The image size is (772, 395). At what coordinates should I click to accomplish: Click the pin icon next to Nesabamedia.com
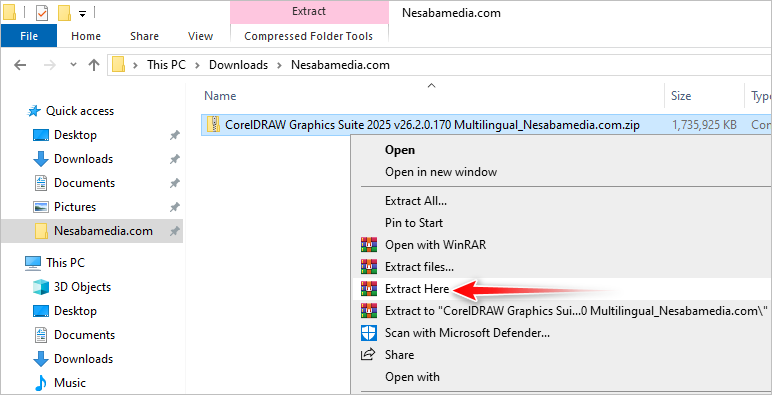(x=174, y=231)
